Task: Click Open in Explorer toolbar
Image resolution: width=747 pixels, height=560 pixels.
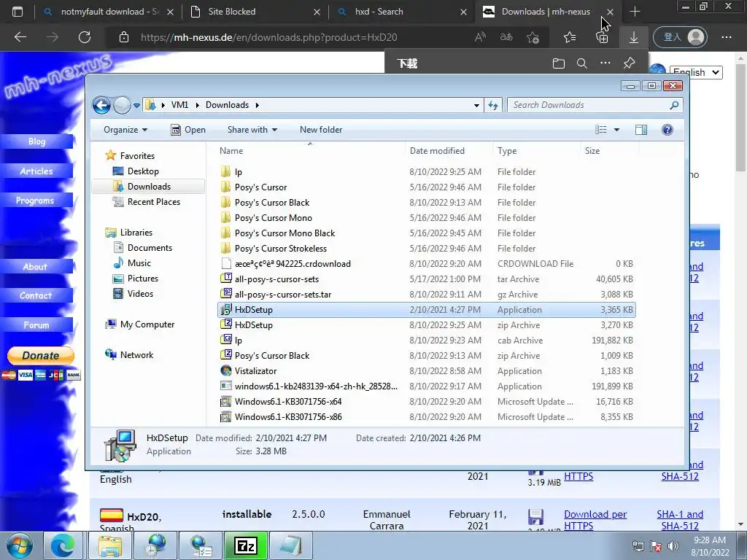Action: point(188,130)
